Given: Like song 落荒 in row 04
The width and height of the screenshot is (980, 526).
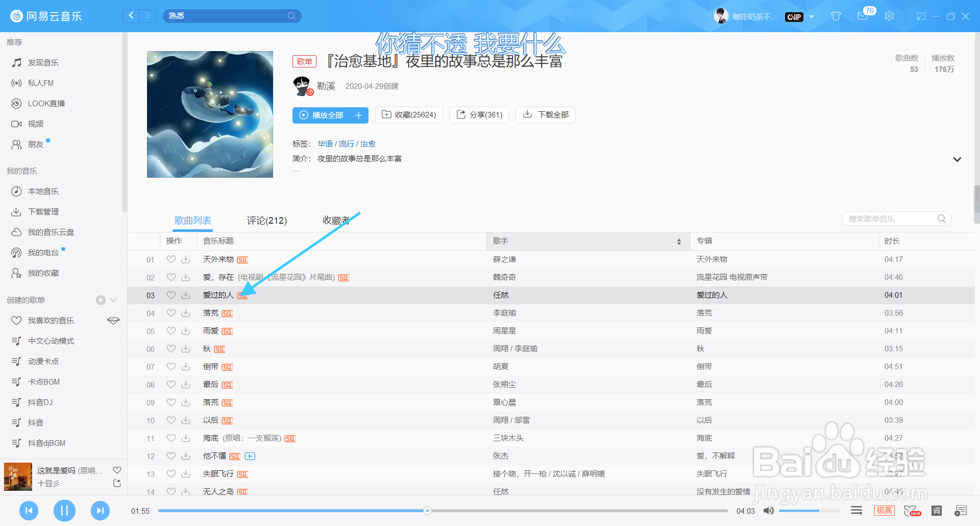Looking at the screenshot, I should [x=171, y=313].
